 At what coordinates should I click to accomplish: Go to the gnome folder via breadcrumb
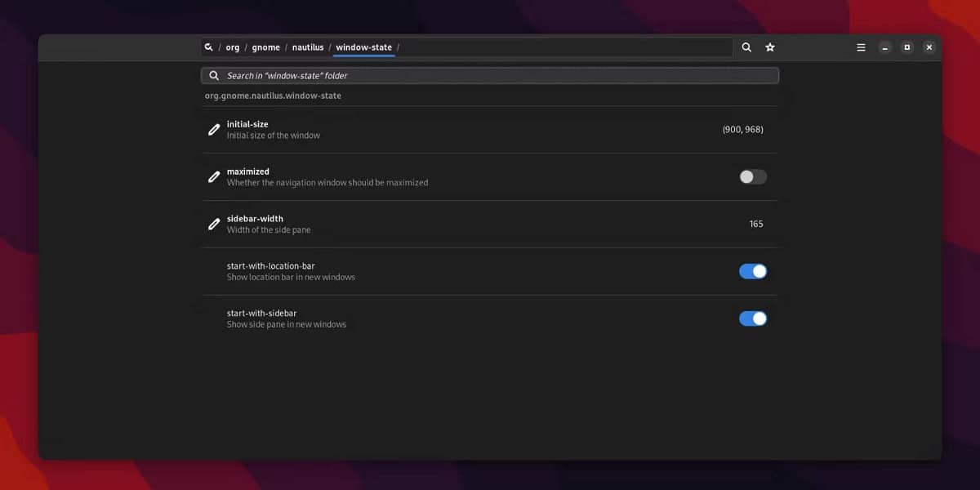[265, 47]
